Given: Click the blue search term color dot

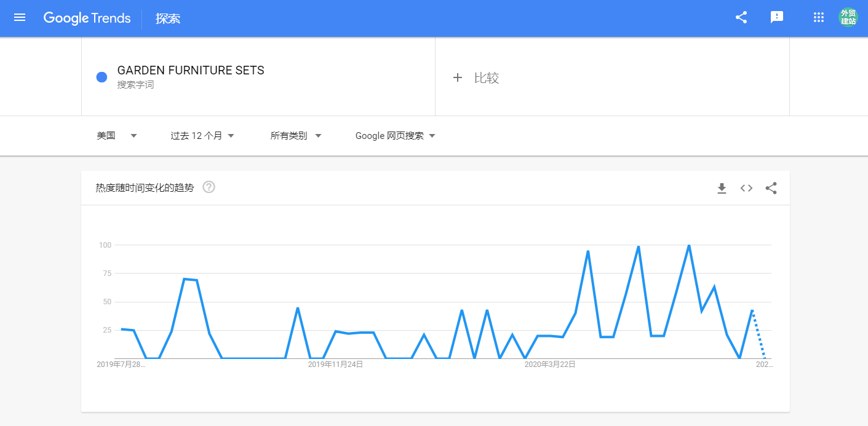Looking at the screenshot, I should coord(102,77).
